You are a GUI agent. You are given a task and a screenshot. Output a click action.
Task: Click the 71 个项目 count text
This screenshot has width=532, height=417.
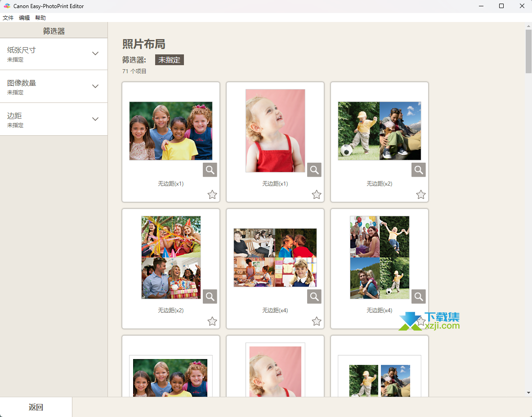click(134, 71)
